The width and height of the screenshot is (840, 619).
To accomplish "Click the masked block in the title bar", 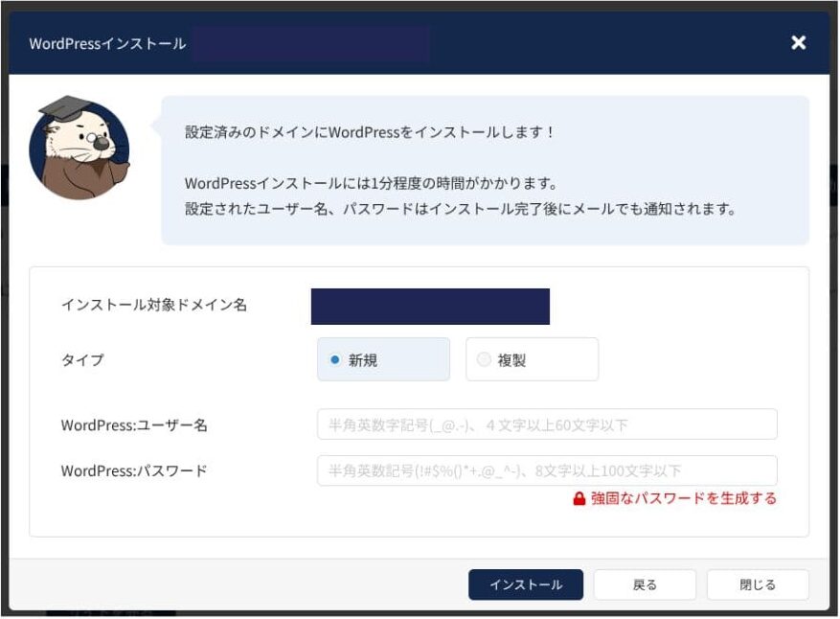I will coord(310,44).
